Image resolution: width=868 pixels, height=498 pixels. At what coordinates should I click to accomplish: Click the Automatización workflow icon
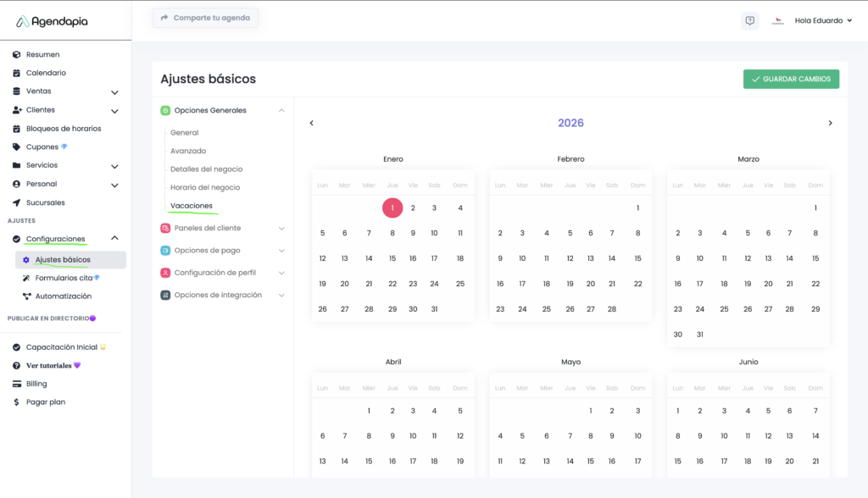click(x=26, y=296)
